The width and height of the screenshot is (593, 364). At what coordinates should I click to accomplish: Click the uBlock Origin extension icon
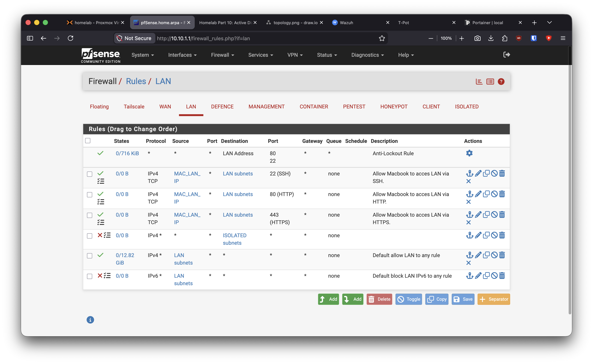point(519,38)
